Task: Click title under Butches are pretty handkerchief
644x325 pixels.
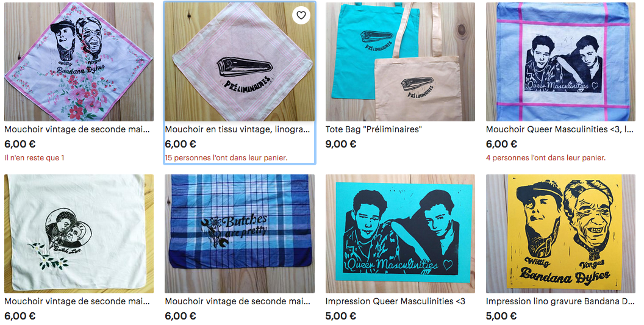Action: [x=237, y=301]
